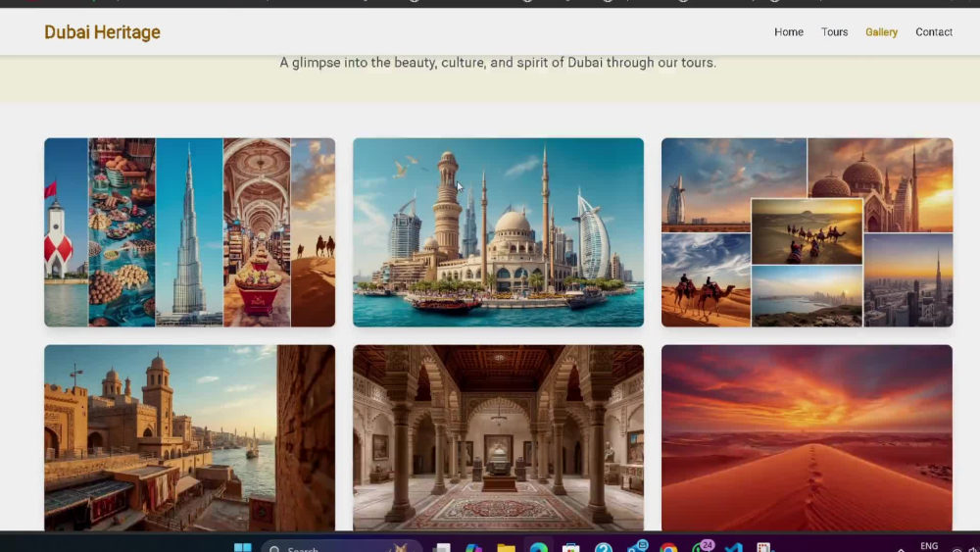Open the Get Help question mark app

pos(603,547)
